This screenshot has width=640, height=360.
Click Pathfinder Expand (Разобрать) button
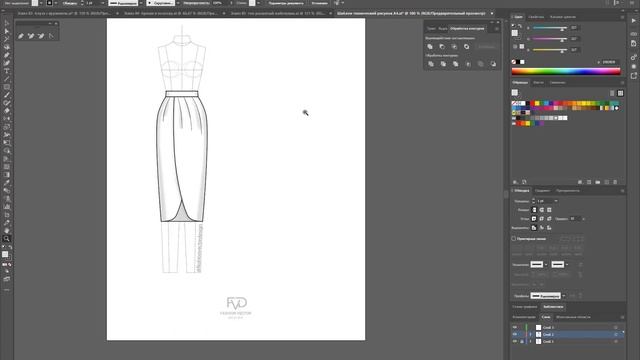pyautogui.click(x=486, y=47)
